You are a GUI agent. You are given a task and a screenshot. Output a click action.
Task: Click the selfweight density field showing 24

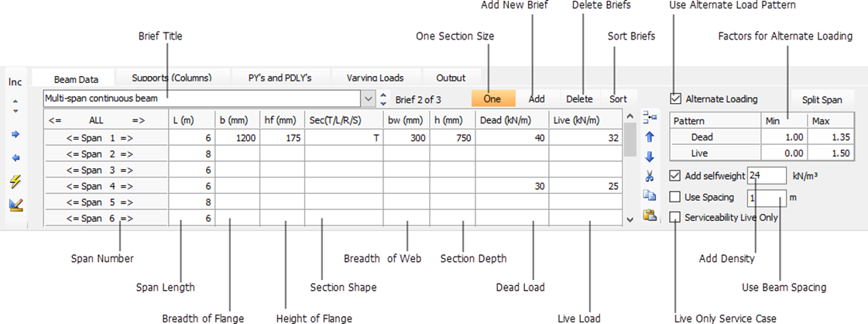pos(767,176)
